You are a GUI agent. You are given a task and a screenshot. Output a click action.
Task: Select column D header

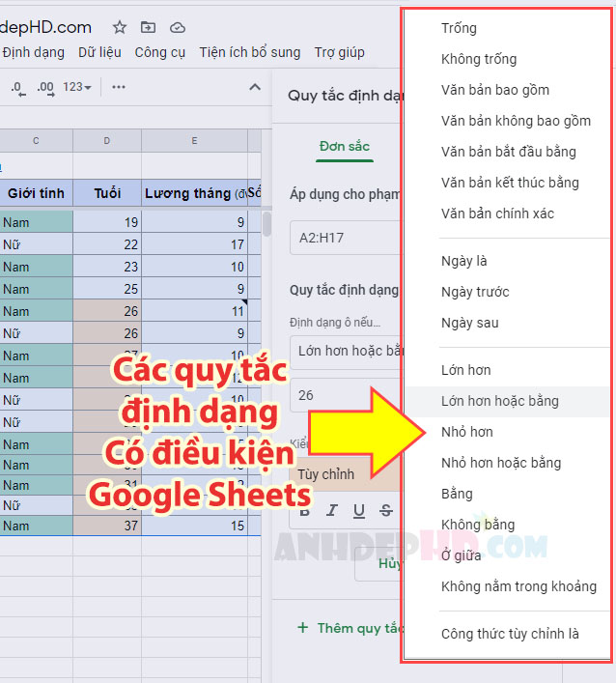107,141
